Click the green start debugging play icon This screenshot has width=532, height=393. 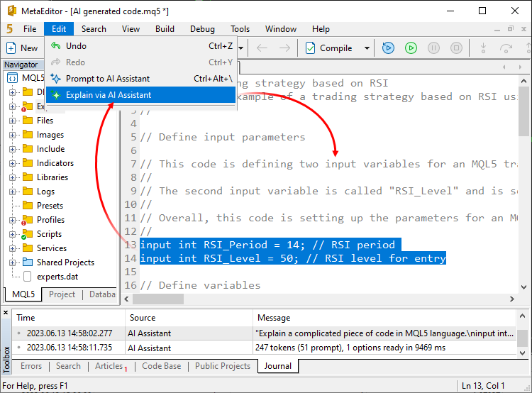411,48
